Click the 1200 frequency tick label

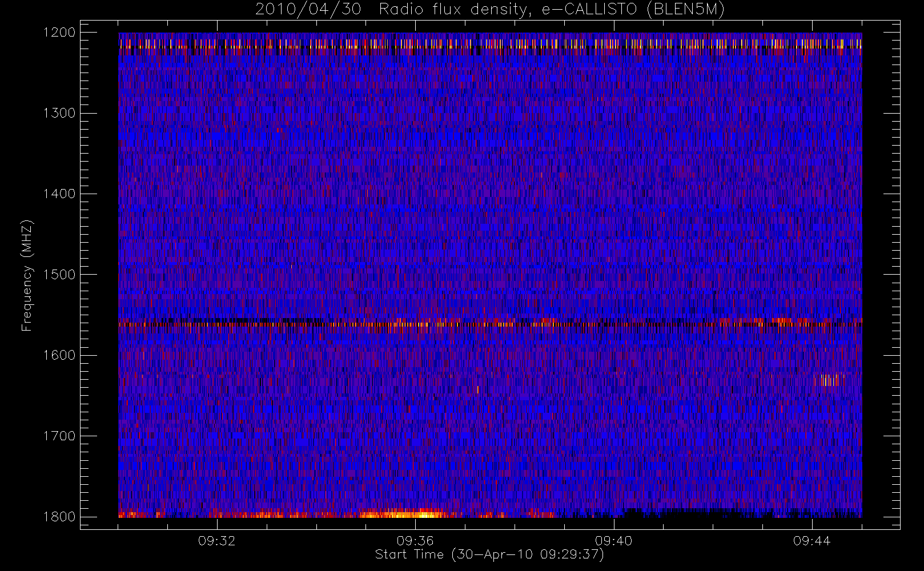click(59, 33)
